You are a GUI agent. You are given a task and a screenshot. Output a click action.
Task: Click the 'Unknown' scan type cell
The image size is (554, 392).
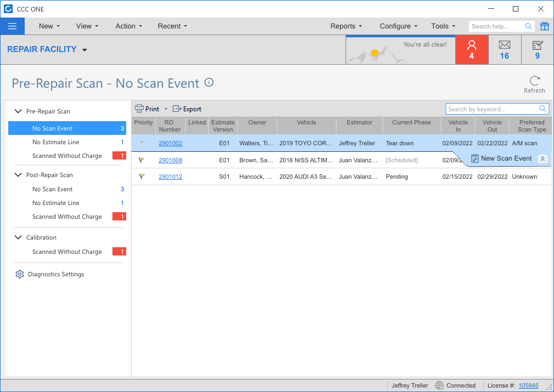(x=524, y=177)
